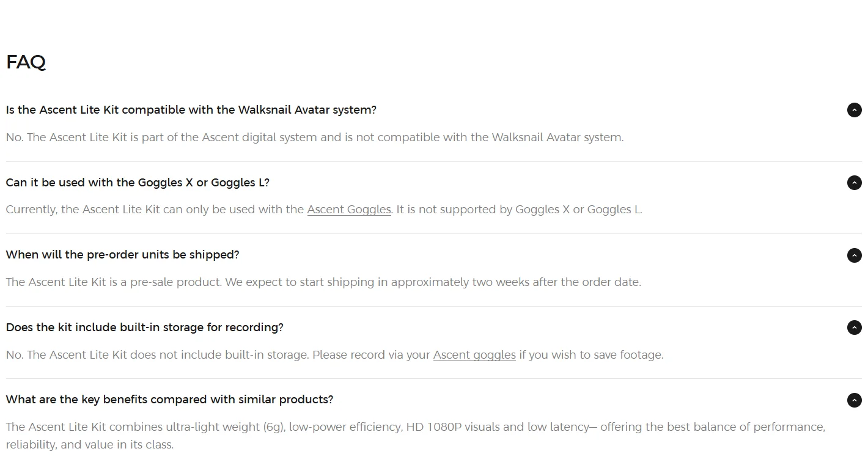
Task: Collapse the Goggles X or L answer chevron
Action: pos(854,183)
